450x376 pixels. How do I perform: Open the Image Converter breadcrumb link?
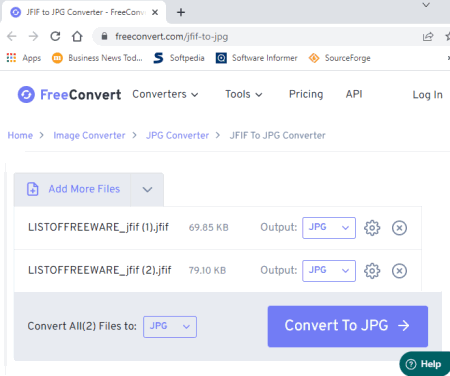click(x=89, y=135)
